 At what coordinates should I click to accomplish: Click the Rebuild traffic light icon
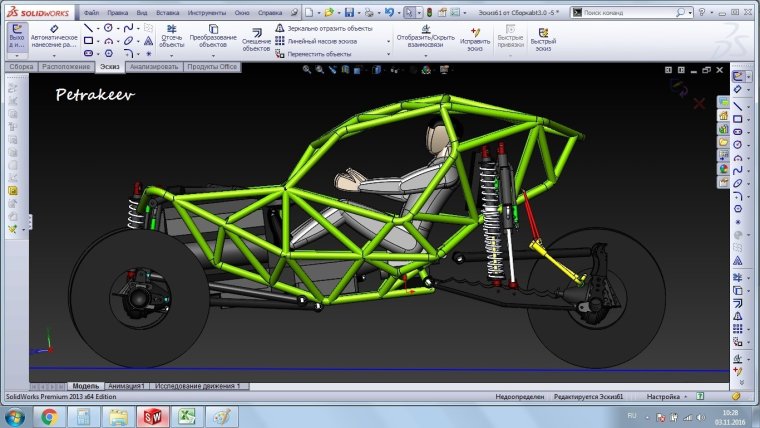(428, 13)
